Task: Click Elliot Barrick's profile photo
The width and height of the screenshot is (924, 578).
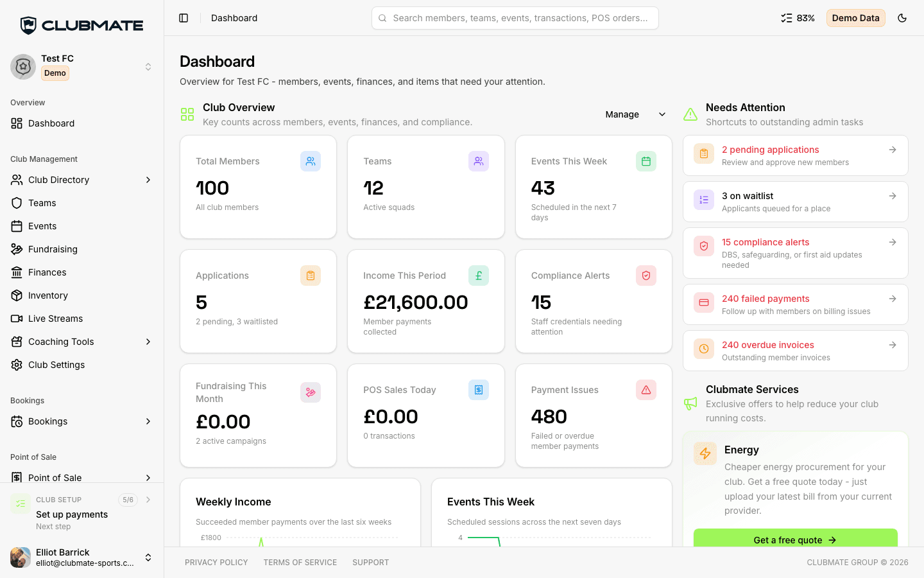Action: [21, 557]
